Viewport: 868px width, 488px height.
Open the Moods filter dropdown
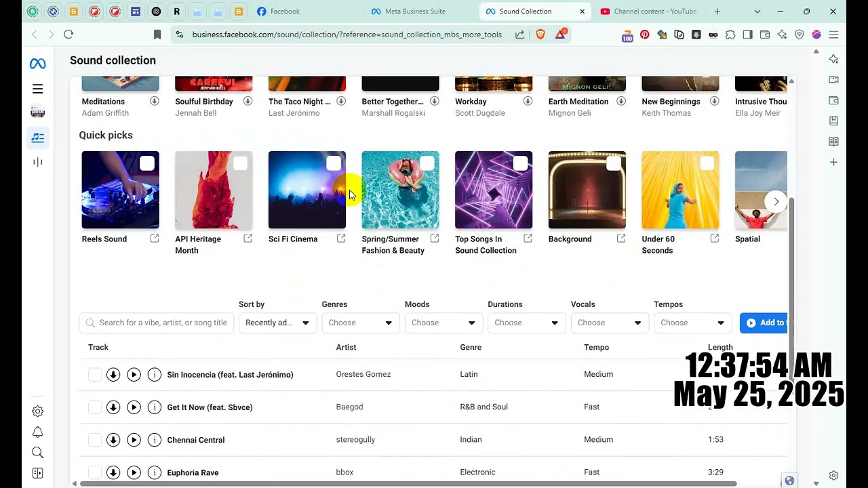click(x=443, y=323)
